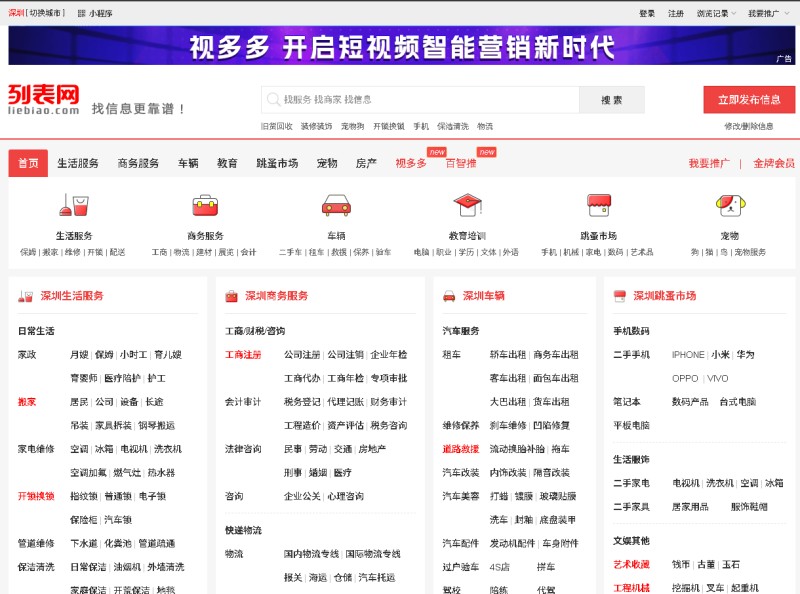Open the 宠物 navigation tab
800x594 pixels.
click(x=327, y=163)
